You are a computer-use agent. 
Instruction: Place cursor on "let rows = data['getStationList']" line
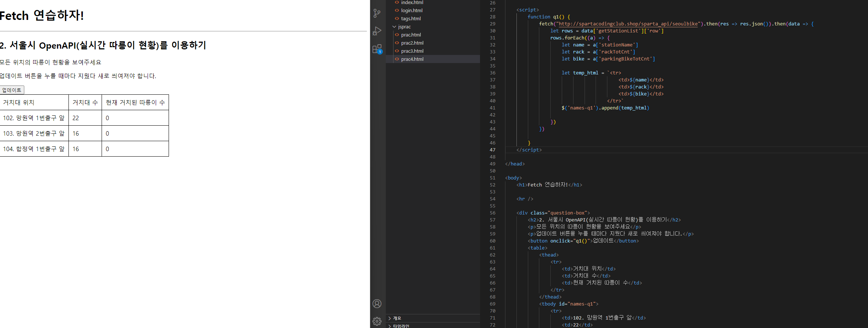(607, 31)
